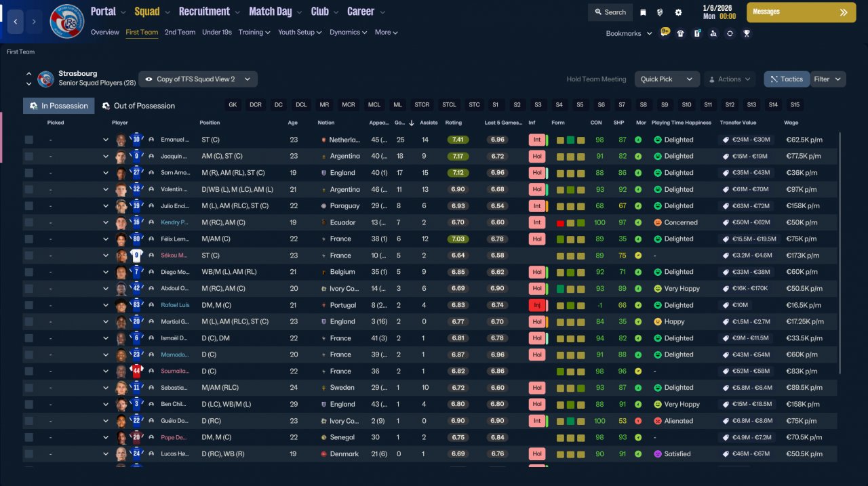
Task: Open the Filter dropdown
Action: coord(828,79)
